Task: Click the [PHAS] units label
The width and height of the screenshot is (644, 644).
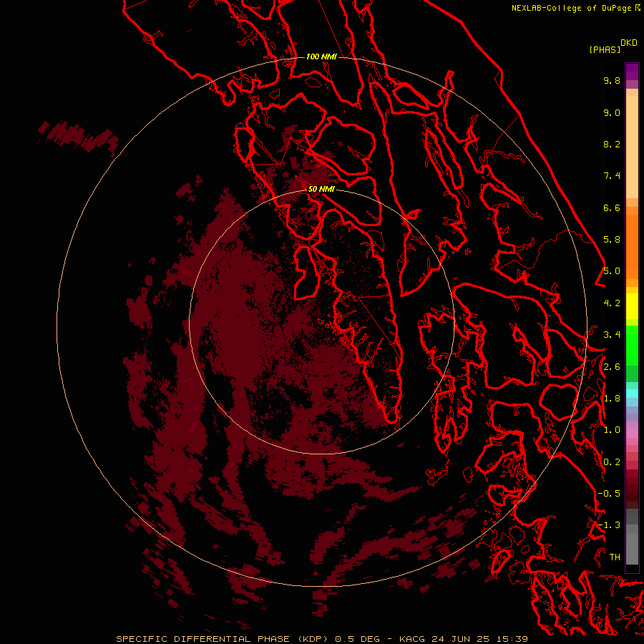Action: tap(605, 49)
